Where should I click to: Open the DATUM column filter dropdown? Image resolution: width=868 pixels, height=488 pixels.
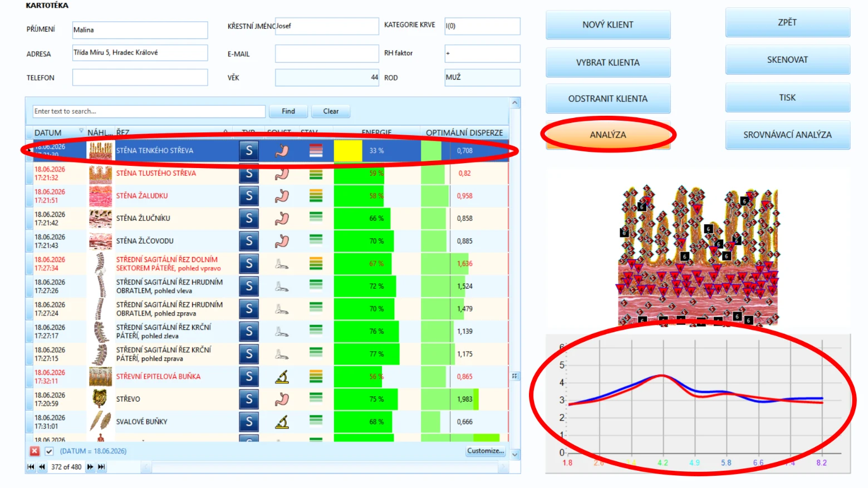click(x=81, y=131)
